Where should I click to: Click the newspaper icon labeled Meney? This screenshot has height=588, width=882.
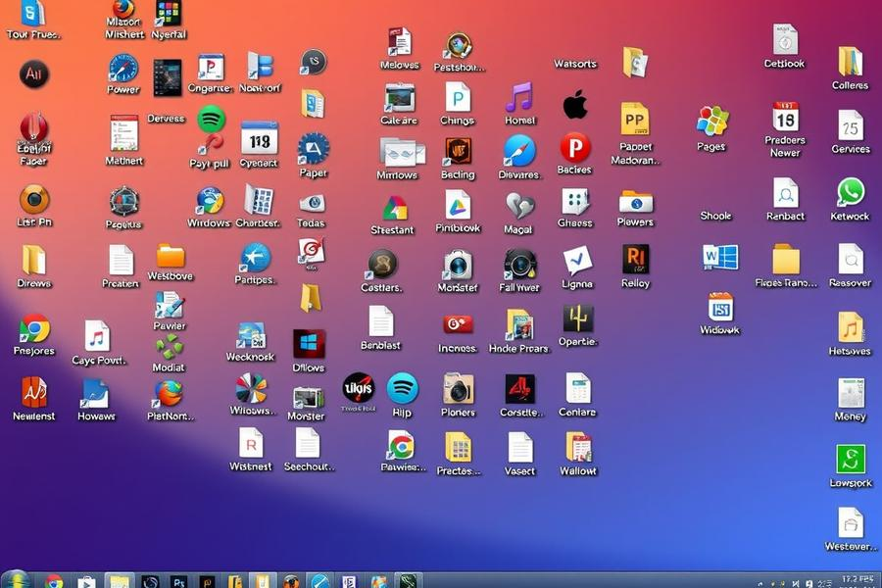(850, 393)
